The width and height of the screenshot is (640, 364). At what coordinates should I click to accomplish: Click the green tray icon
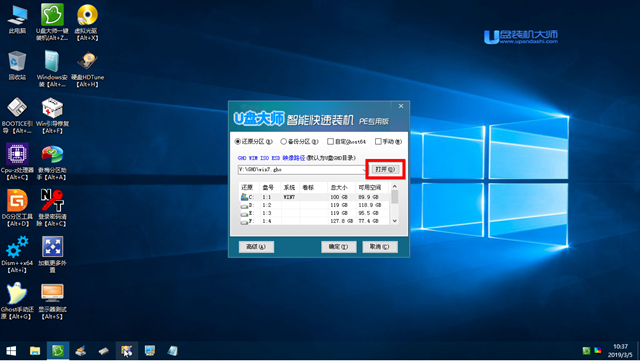[x=586, y=351]
